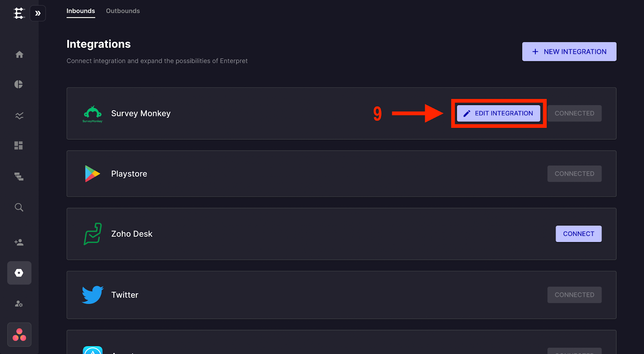Open the trend lines icon in sidebar
This screenshot has width=644, height=354.
click(19, 116)
